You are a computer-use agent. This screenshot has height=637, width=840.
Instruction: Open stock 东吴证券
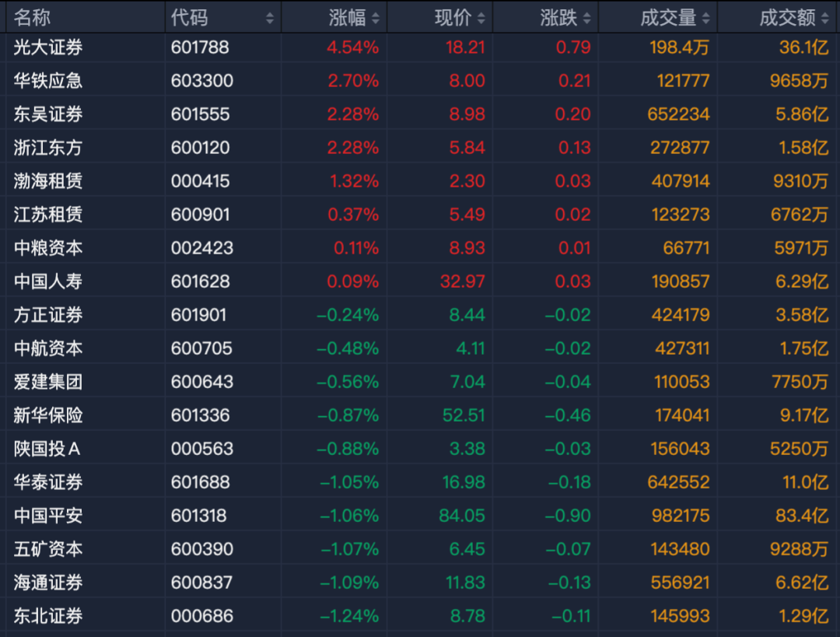[48, 114]
